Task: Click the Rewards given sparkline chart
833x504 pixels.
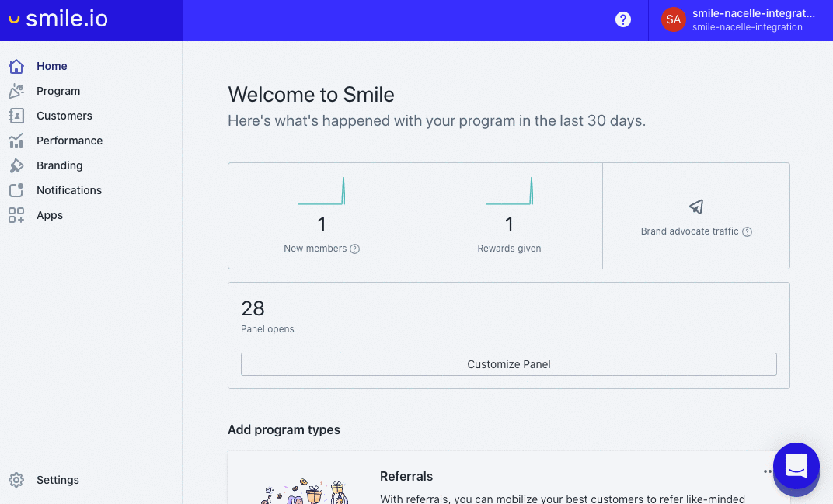Action: (x=510, y=191)
